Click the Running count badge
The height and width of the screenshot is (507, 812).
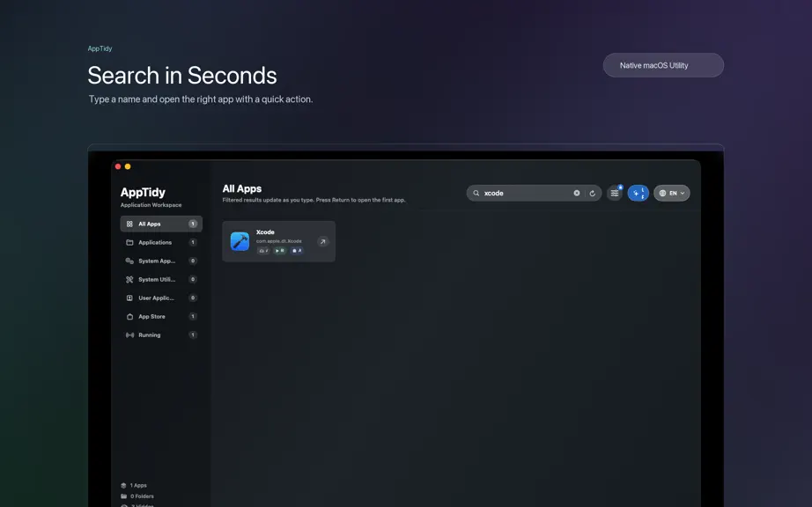pyautogui.click(x=193, y=335)
